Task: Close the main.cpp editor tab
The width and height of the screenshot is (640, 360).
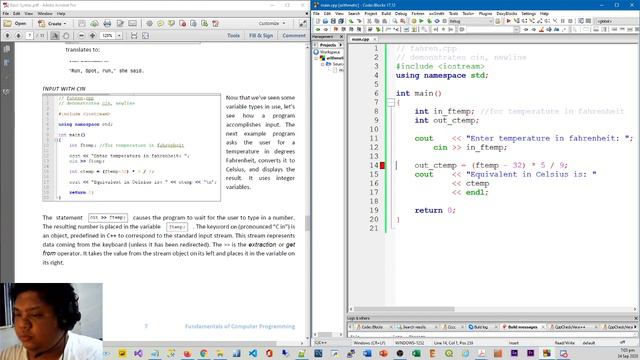Action: (x=375, y=39)
